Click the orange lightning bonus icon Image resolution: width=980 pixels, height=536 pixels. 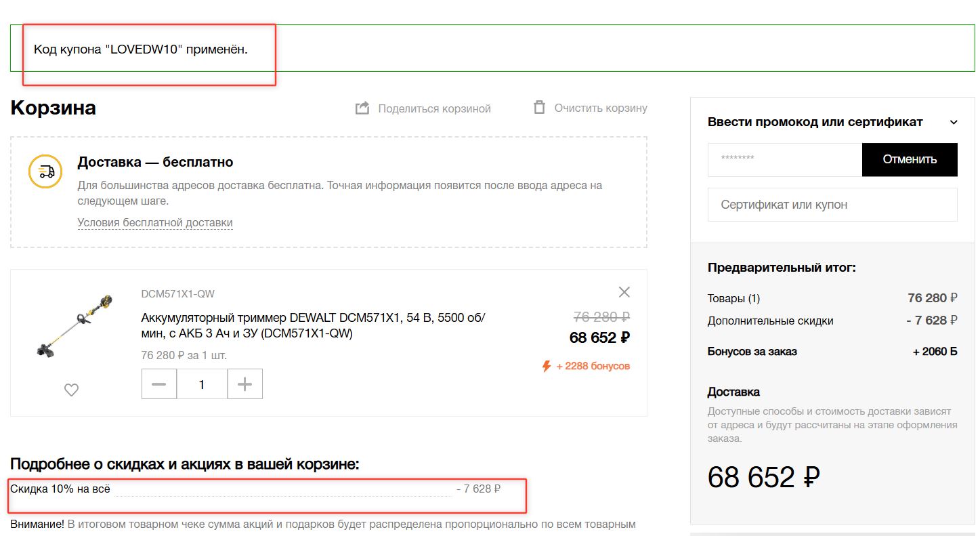pos(547,366)
